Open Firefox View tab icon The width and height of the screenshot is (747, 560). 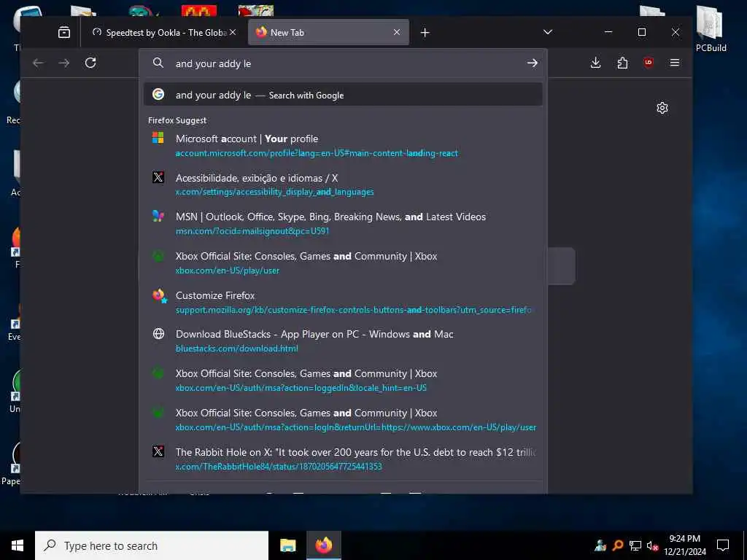(64, 32)
